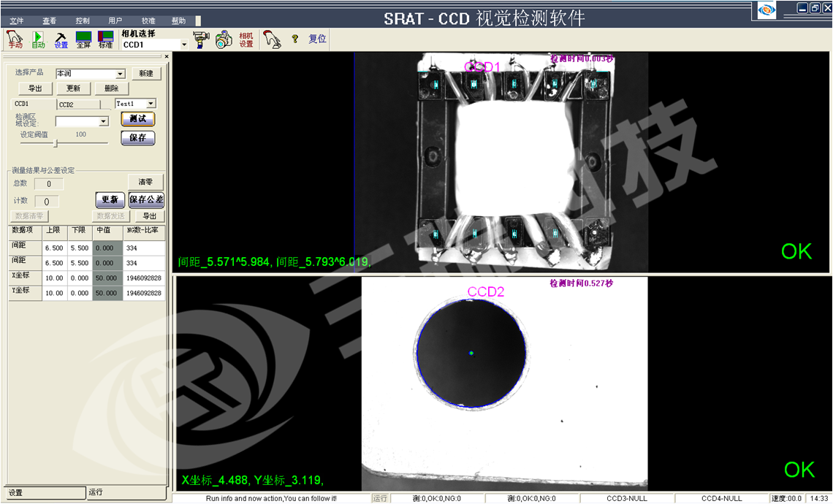Viewport: 833px width, 504px height.
Task: Select the 设置 tab at panel bottom
Action: pyautogui.click(x=45, y=493)
